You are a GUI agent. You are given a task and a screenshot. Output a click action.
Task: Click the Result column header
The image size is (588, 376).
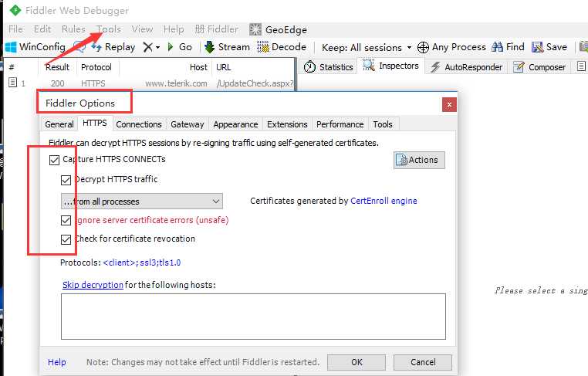pyautogui.click(x=57, y=67)
